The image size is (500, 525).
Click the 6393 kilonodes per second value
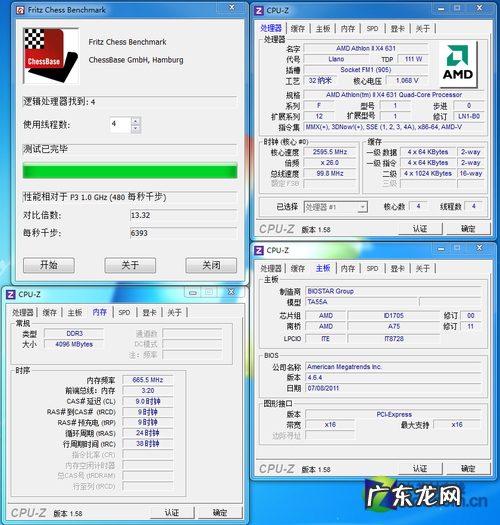pos(184,233)
